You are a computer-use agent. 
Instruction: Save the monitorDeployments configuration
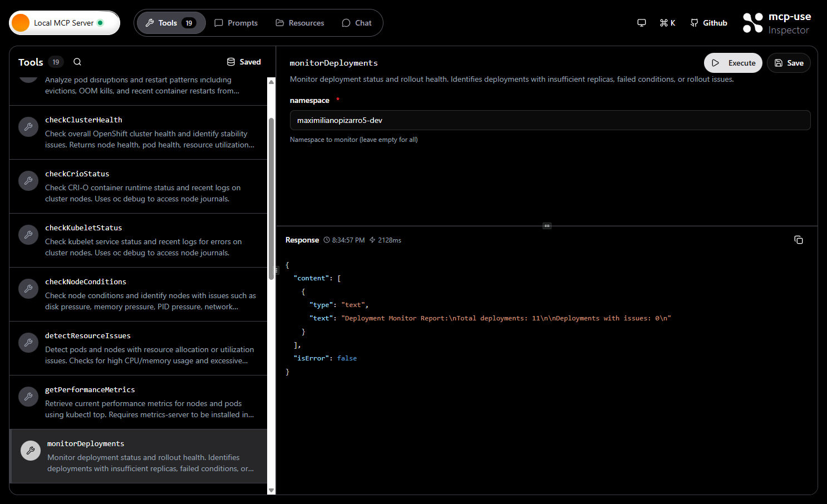pos(789,63)
